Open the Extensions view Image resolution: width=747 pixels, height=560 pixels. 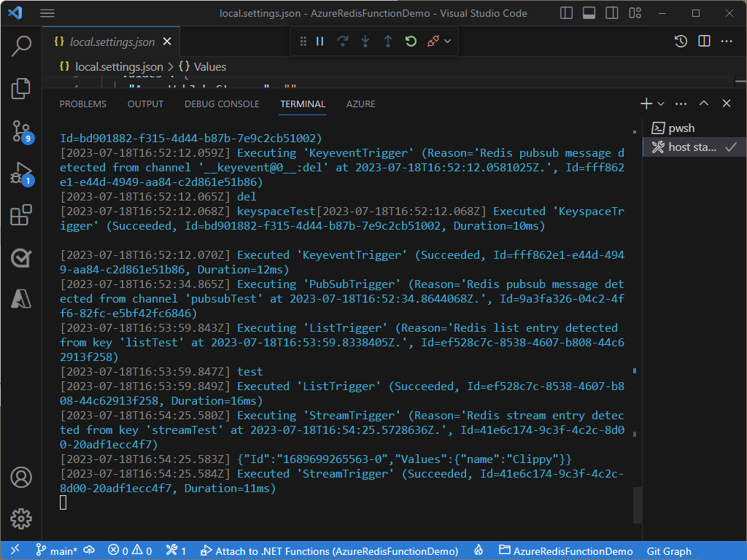(x=21, y=216)
